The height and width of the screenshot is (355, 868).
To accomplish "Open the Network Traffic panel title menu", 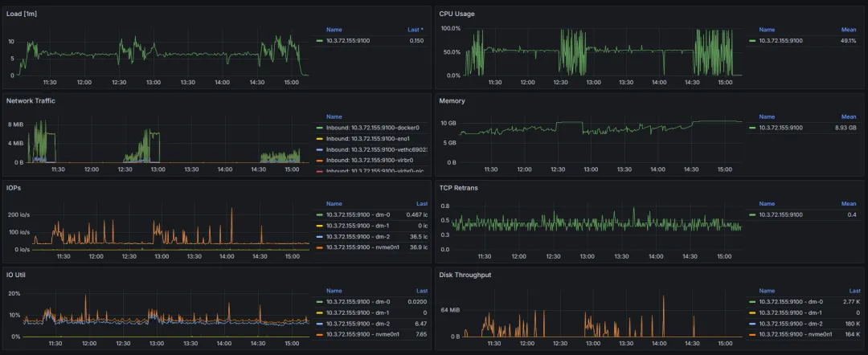I will (31, 100).
